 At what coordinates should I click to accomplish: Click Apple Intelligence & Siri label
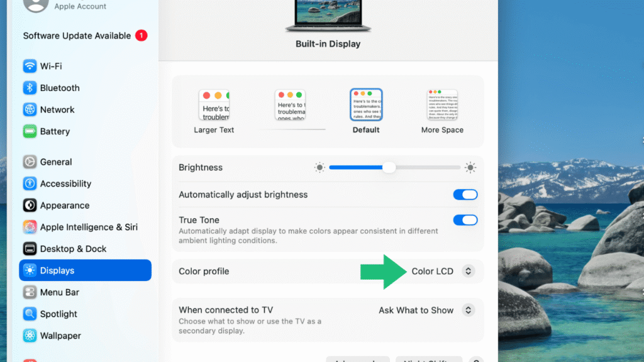(89, 228)
